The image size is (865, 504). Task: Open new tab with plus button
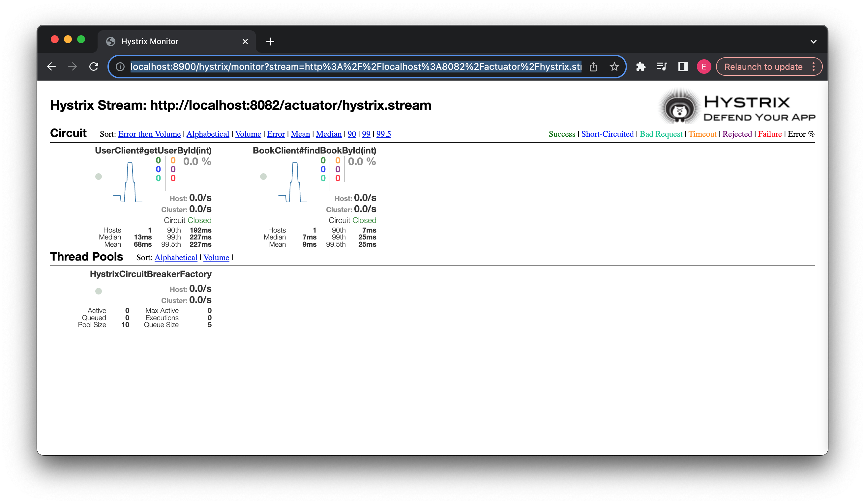[x=270, y=42]
